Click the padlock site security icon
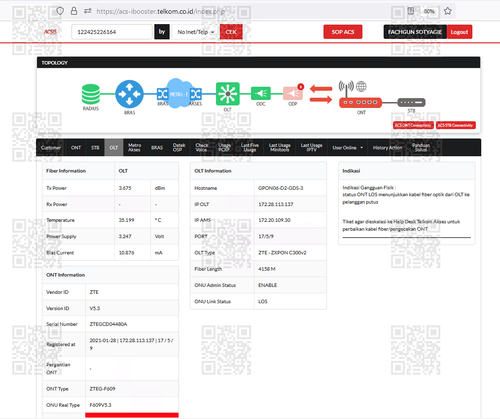Image resolution: width=500 pixels, height=419 pixels. 74,11
